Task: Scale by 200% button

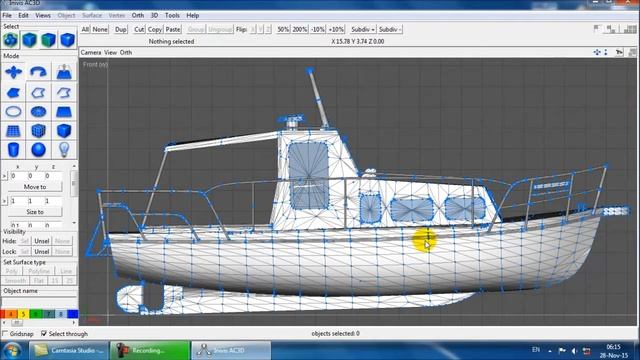Action: point(300,29)
